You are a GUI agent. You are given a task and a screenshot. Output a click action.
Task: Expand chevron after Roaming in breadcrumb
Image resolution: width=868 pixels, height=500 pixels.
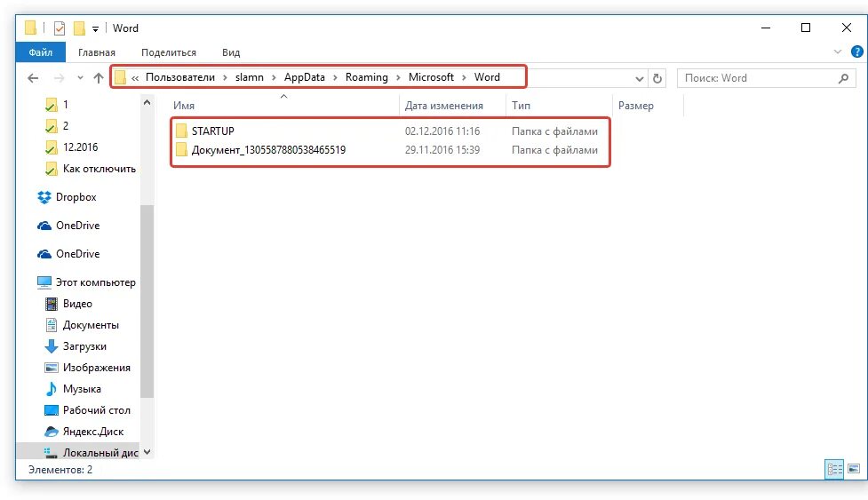(398, 78)
